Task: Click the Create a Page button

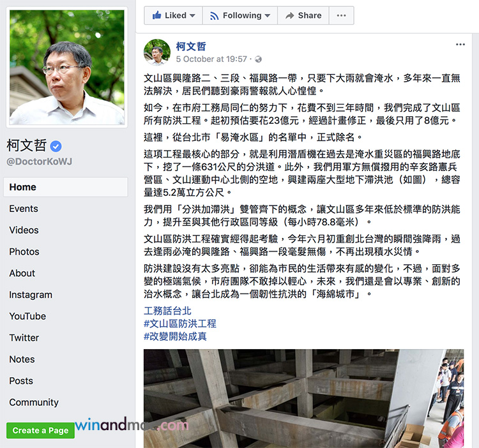Action: click(40, 430)
